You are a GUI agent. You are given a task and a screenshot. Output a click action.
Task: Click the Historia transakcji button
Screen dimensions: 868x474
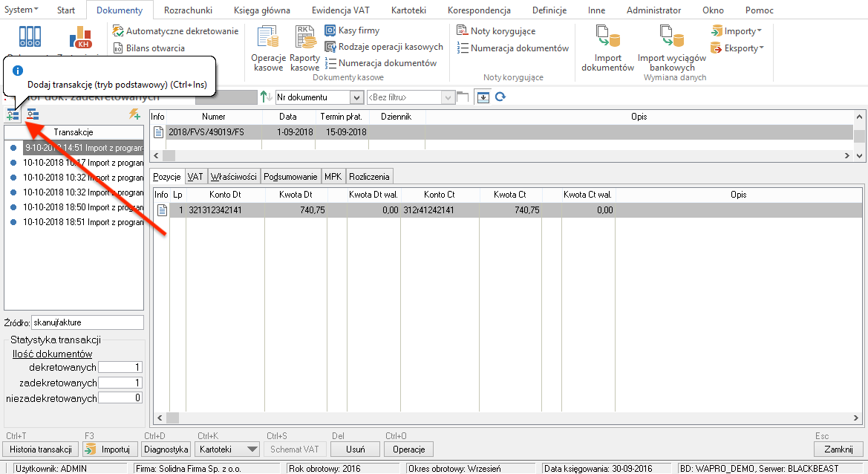click(x=41, y=449)
